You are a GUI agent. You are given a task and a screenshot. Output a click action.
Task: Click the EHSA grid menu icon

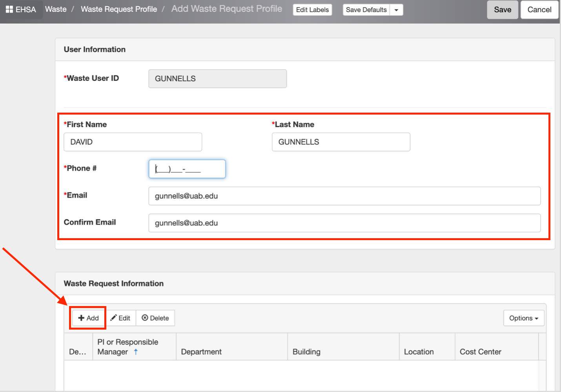(9, 9)
